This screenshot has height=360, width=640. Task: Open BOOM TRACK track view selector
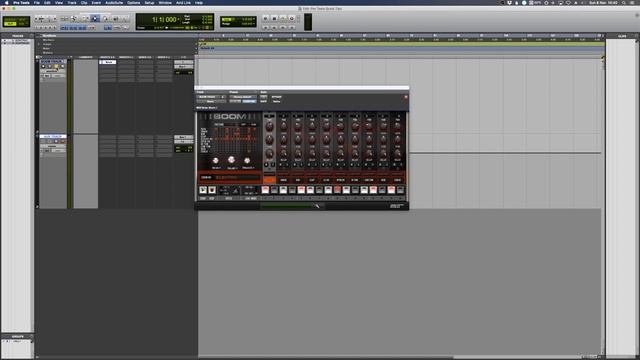pyautogui.click(x=52, y=71)
